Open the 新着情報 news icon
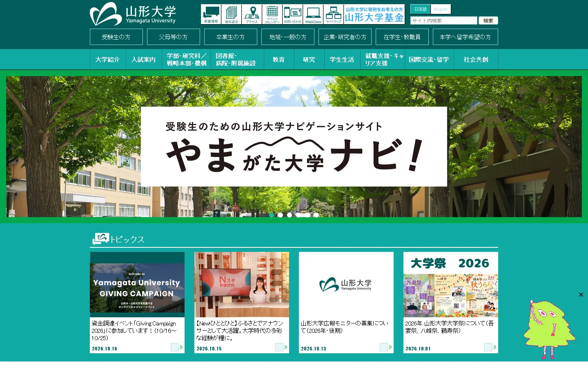This screenshot has height=368, width=588. click(211, 14)
